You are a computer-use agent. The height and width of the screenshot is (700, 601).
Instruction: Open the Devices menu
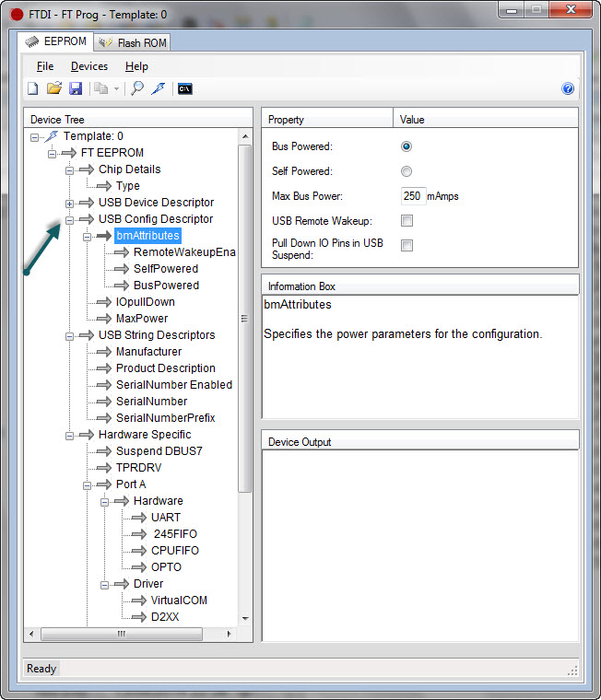pyautogui.click(x=89, y=66)
